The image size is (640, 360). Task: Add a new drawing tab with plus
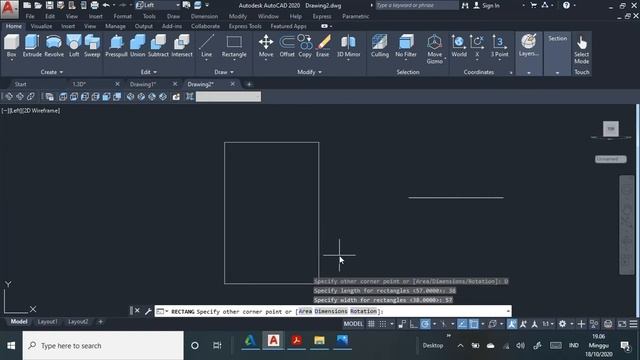(249, 84)
